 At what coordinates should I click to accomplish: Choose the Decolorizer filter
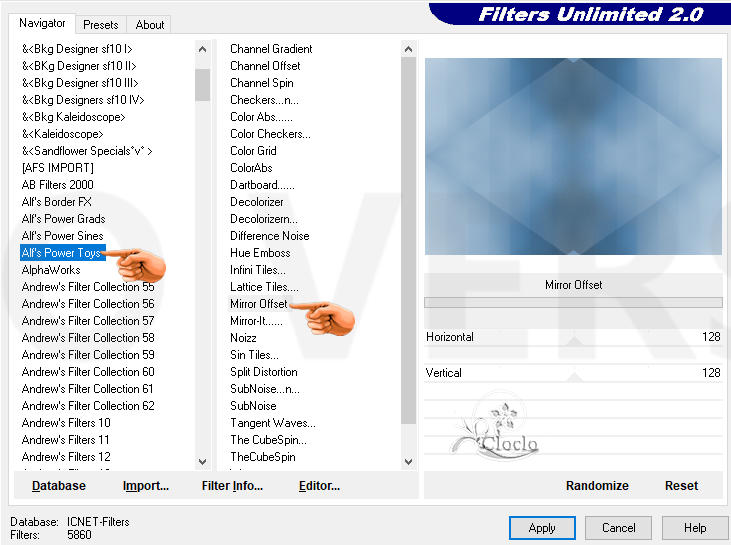pos(257,202)
